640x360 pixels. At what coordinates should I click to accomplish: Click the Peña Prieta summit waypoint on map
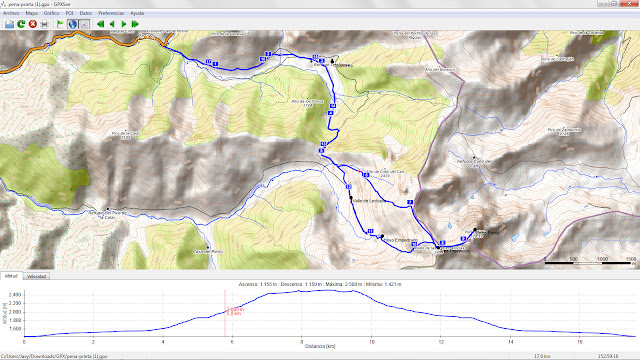[x=475, y=230]
